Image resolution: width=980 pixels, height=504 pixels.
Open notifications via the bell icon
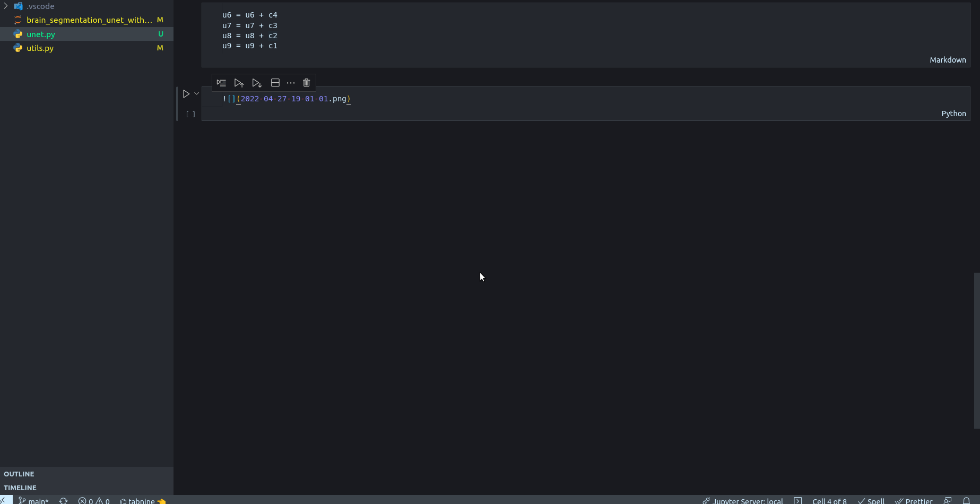point(967,500)
